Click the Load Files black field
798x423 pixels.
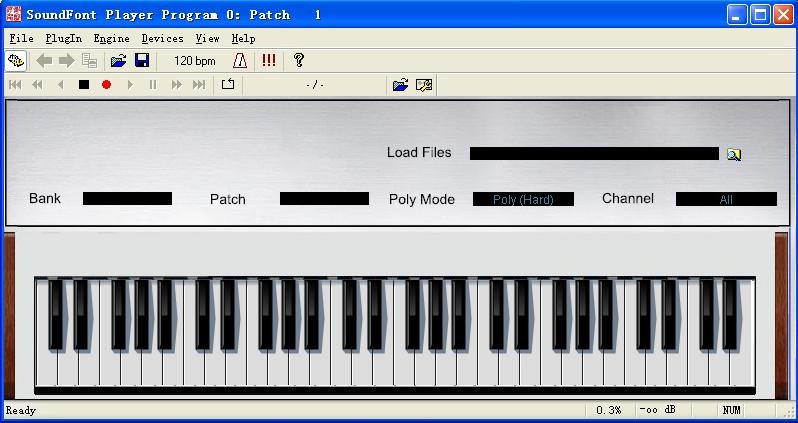pyautogui.click(x=594, y=153)
